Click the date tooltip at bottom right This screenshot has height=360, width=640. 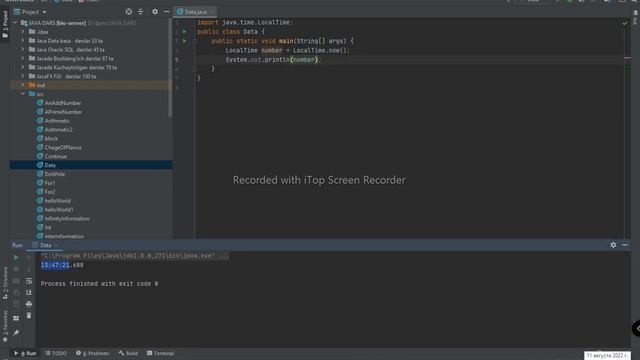point(607,356)
